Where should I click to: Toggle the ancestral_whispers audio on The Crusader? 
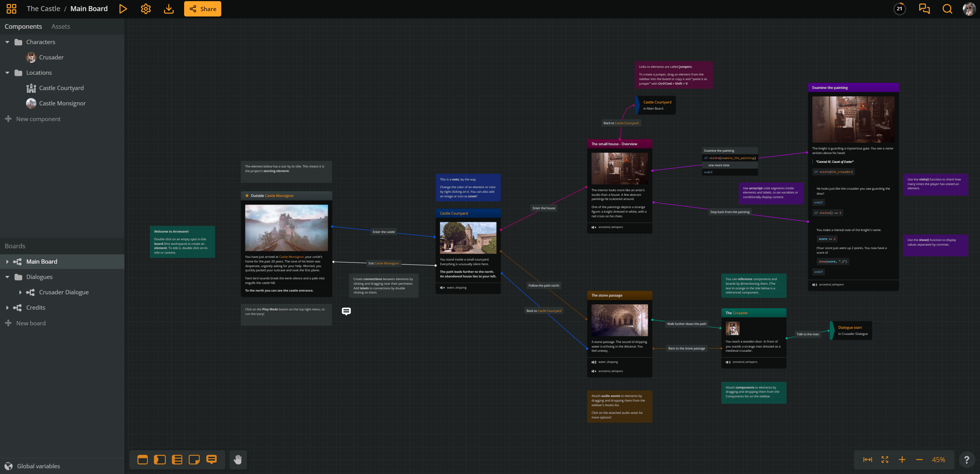(728, 362)
